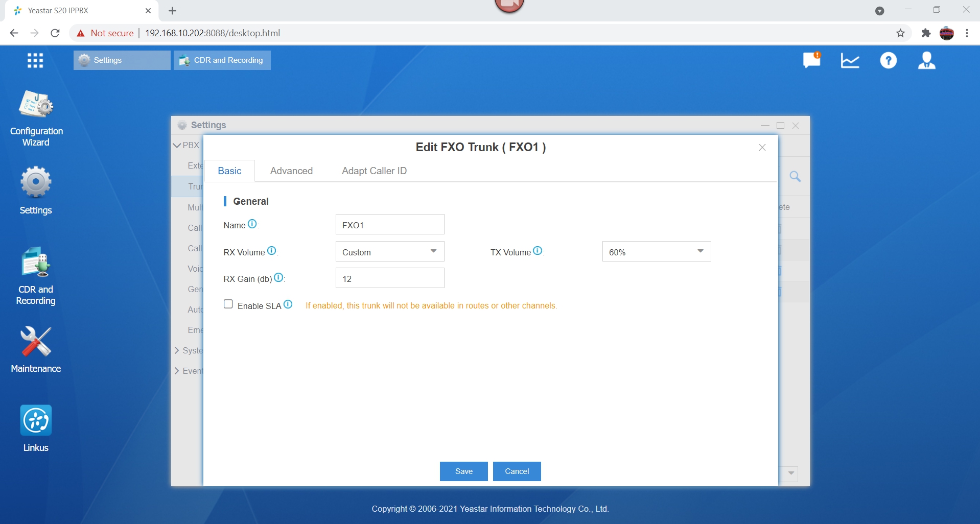Image resolution: width=980 pixels, height=524 pixels.
Task: Click the user account icon
Action: 927,60
